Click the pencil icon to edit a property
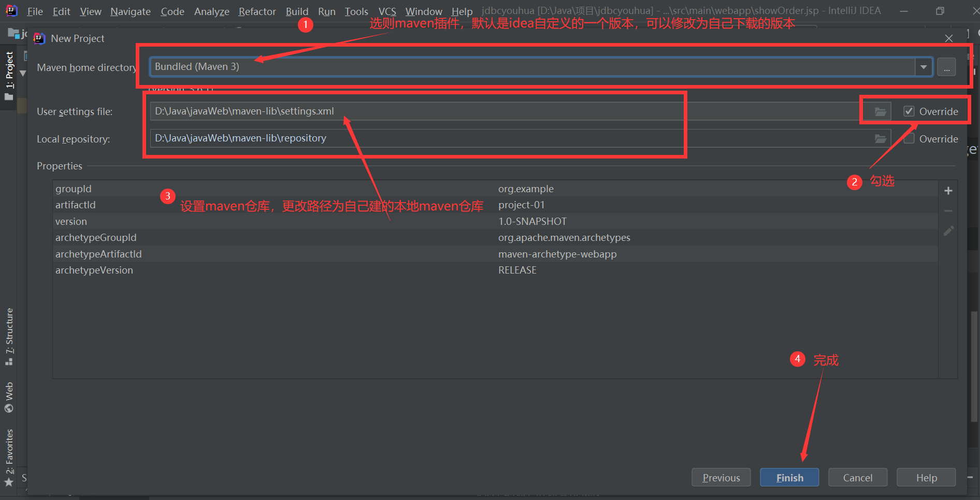Image resolution: width=980 pixels, height=500 pixels. pos(948,231)
